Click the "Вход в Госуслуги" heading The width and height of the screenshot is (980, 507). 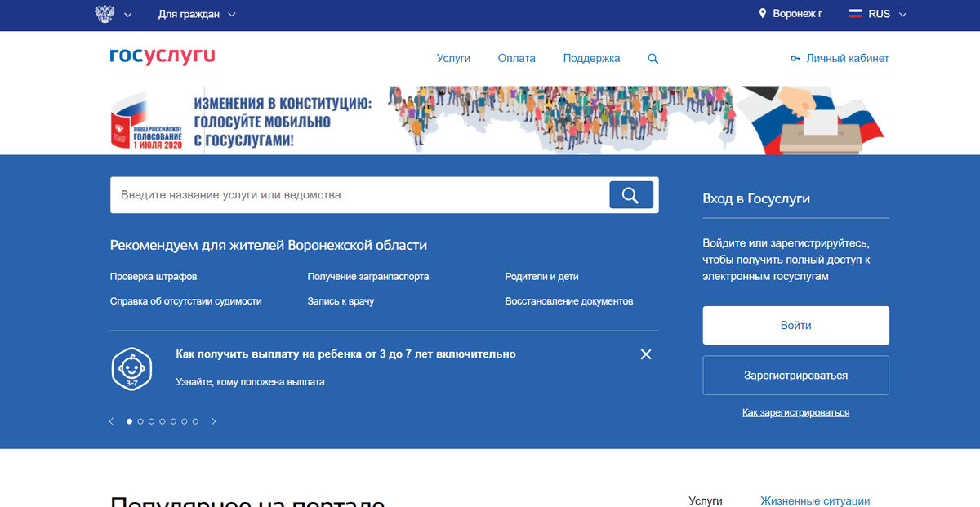756,198
